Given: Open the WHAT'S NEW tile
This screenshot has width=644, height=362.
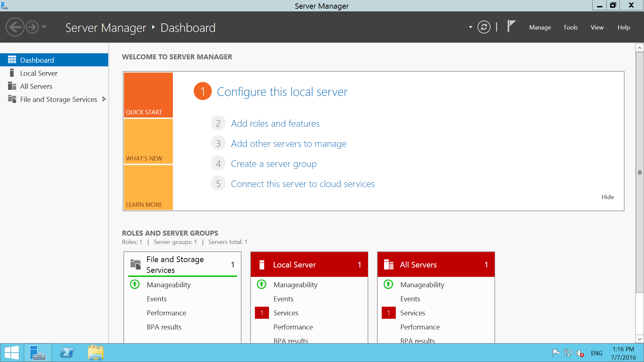Looking at the screenshot, I should click(x=148, y=141).
